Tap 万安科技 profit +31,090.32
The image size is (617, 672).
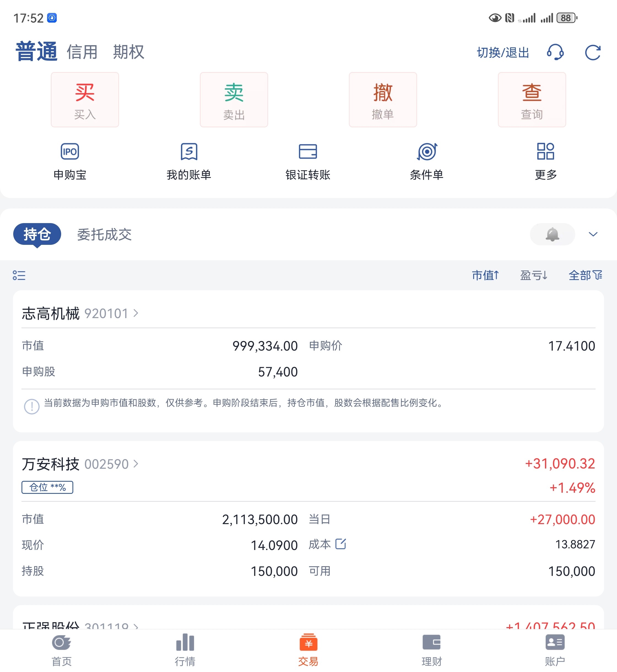click(x=560, y=463)
